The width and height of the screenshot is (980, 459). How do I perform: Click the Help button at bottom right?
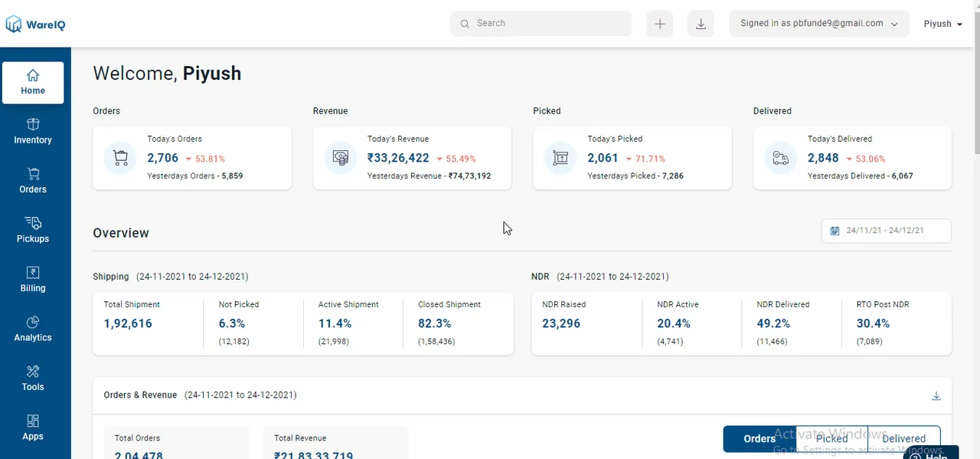click(930, 453)
